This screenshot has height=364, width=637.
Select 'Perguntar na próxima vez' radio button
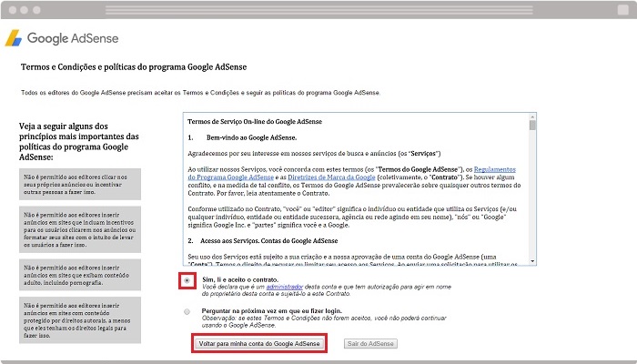pos(187,311)
